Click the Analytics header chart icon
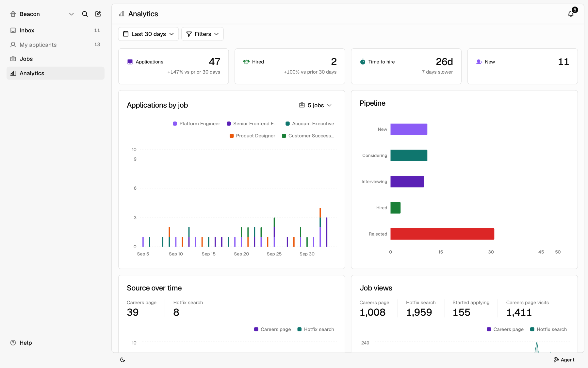The image size is (588, 368). tap(122, 14)
